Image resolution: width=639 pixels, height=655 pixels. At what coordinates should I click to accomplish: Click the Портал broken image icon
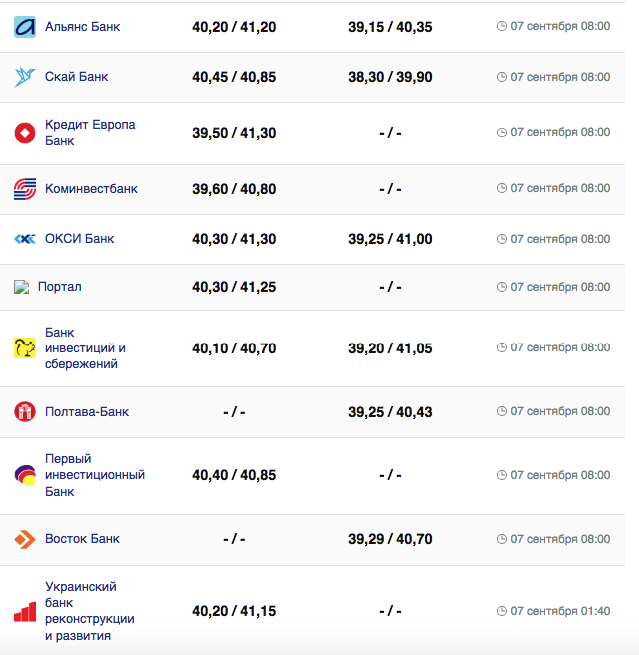pos(22,287)
